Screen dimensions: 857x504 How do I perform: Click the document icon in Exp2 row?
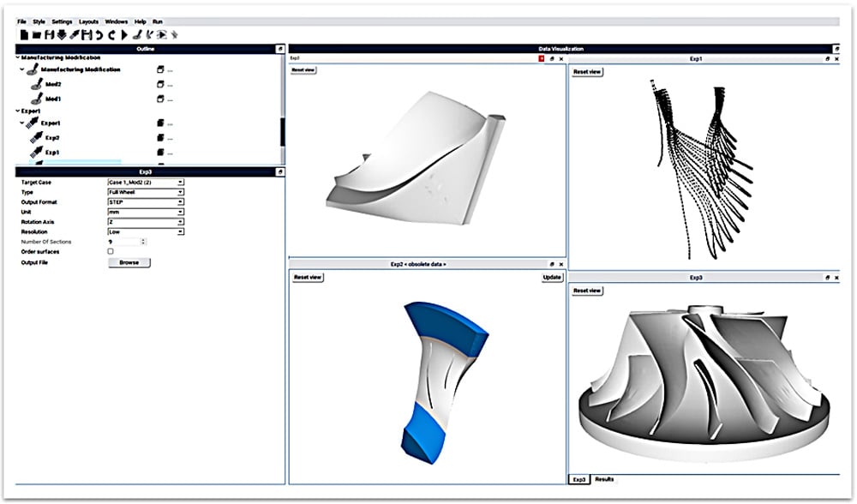(x=160, y=137)
